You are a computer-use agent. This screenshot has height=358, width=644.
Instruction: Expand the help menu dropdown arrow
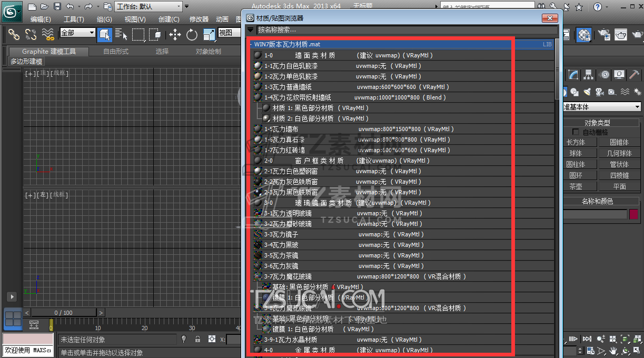pyautogui.click(x=606, y=7)
